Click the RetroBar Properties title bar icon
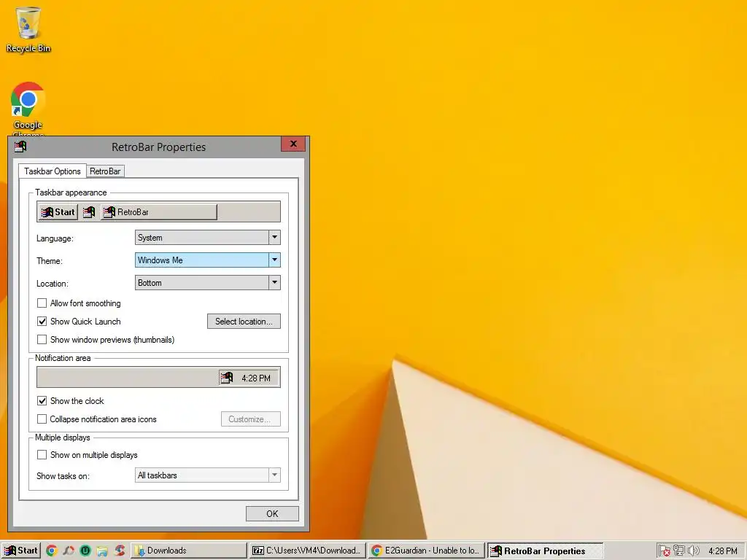 tap(20, 147)
